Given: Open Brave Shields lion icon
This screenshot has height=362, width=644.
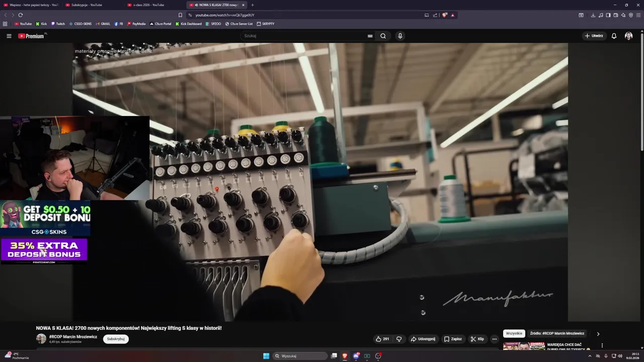Looking at the screenshot, I should point(444,15).
